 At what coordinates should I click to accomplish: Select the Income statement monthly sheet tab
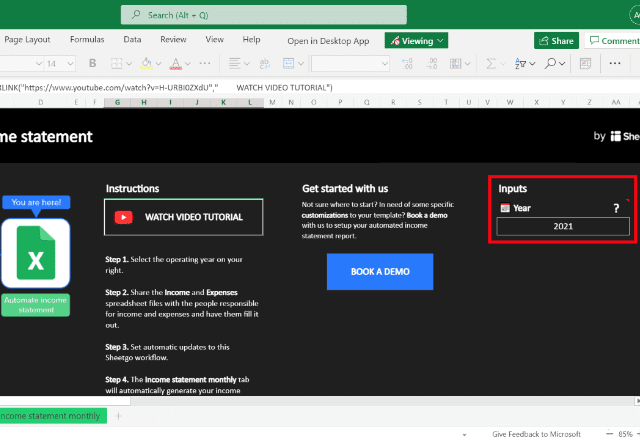pos(53,416)
